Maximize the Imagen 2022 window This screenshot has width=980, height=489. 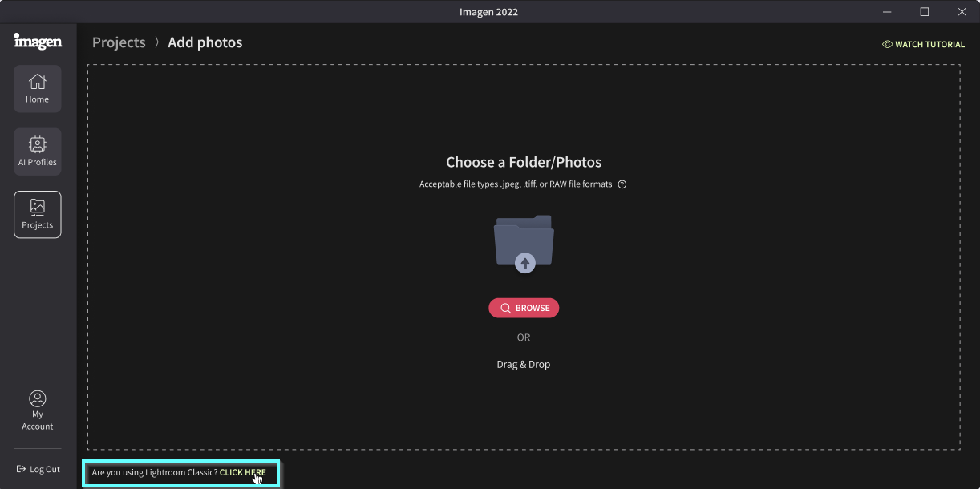click(925, 12)
